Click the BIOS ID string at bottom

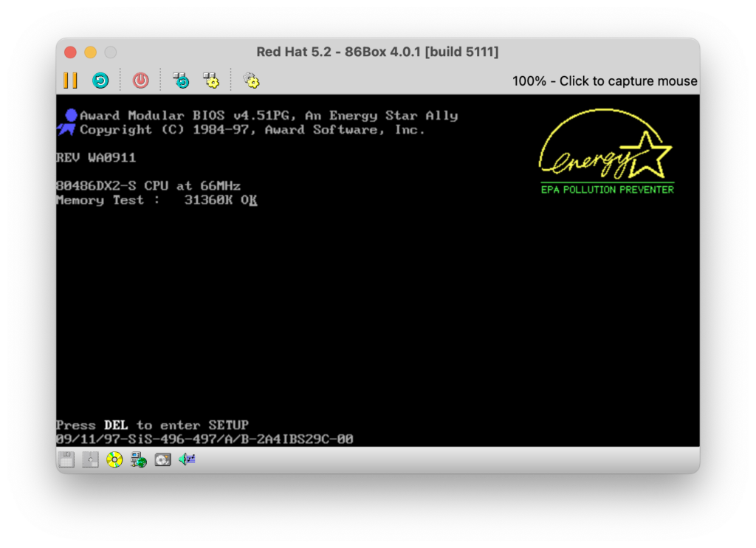click(205, 439)
